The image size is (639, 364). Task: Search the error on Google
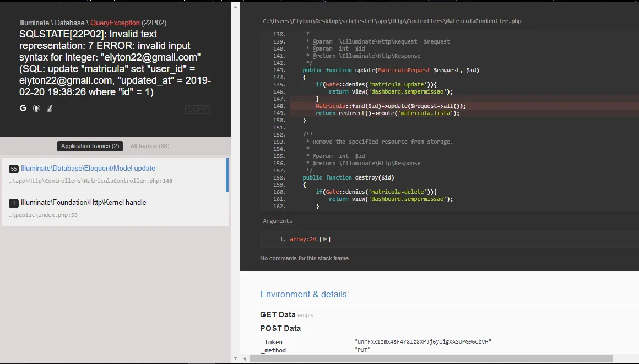(23, 108)
